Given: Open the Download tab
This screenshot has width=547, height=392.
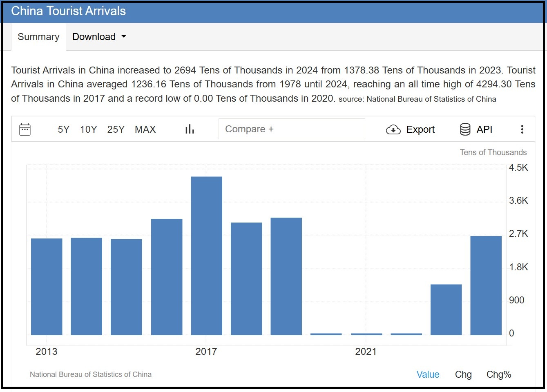Looking at the screenshot, I should [94, 36].
